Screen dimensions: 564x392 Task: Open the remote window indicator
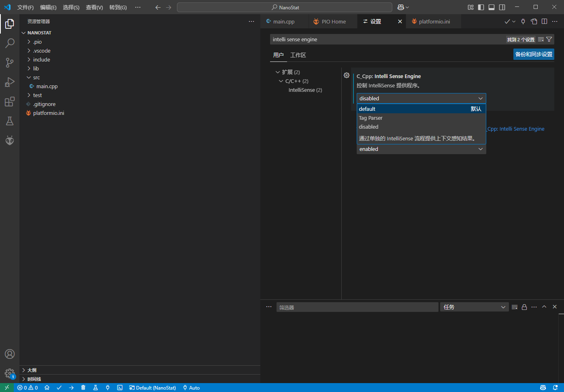click(7, 388)
